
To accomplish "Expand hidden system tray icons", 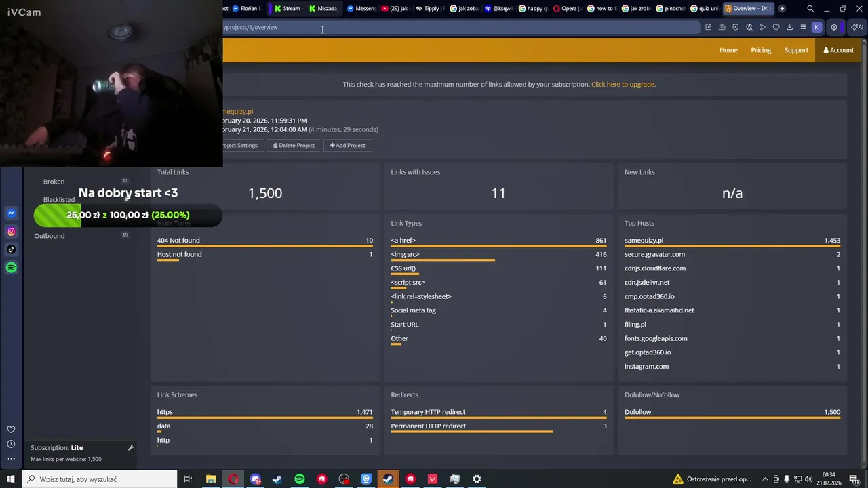I will click(765, 479).
